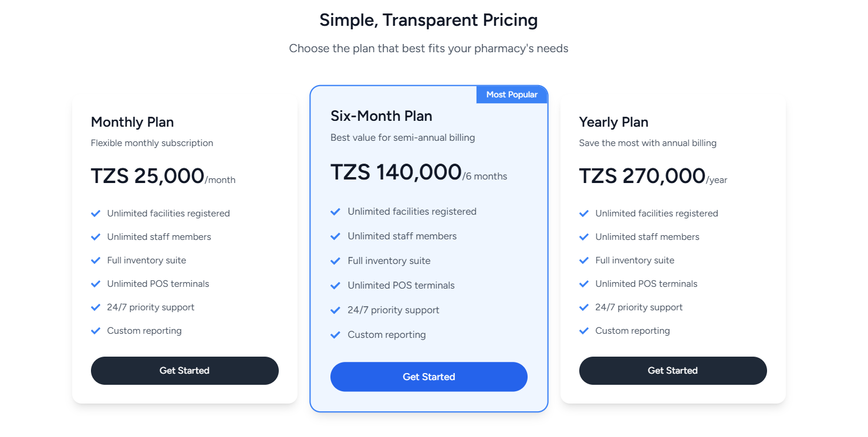Click checkmark beside Yearly Plan's Full inventory suite

point(584,260)
